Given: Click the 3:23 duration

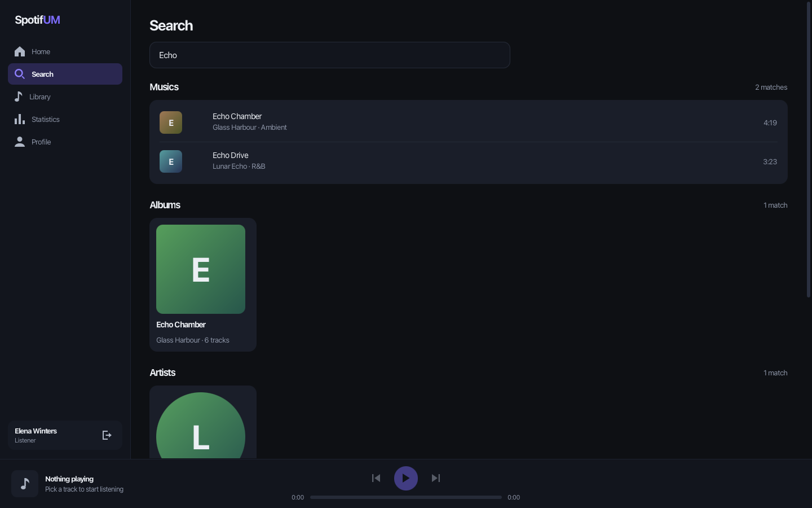Looking at the screenshot, I should click(x=770, y=161).
